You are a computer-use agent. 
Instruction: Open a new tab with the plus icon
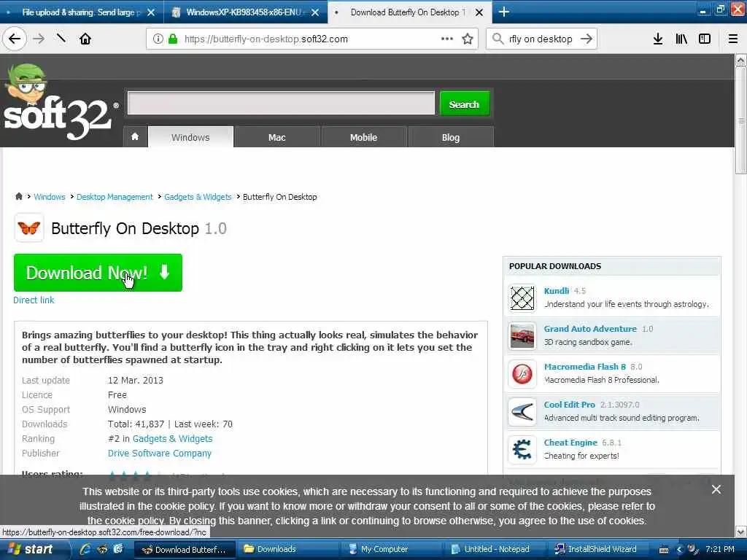503,12
